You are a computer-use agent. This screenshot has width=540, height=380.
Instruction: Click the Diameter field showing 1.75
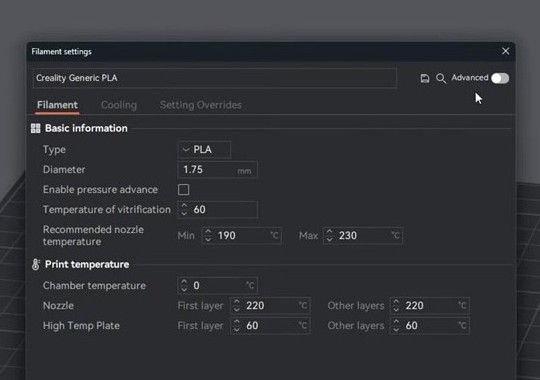(x=217, y=170)
